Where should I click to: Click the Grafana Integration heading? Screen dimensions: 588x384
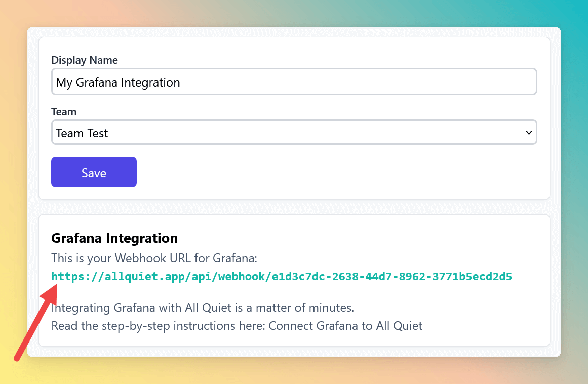(114, 238)
